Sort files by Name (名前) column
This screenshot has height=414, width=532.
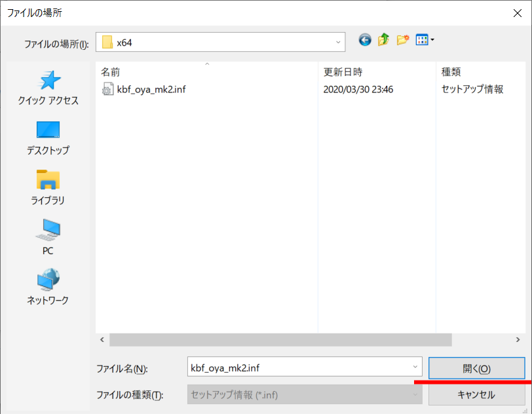click(111, 72)
